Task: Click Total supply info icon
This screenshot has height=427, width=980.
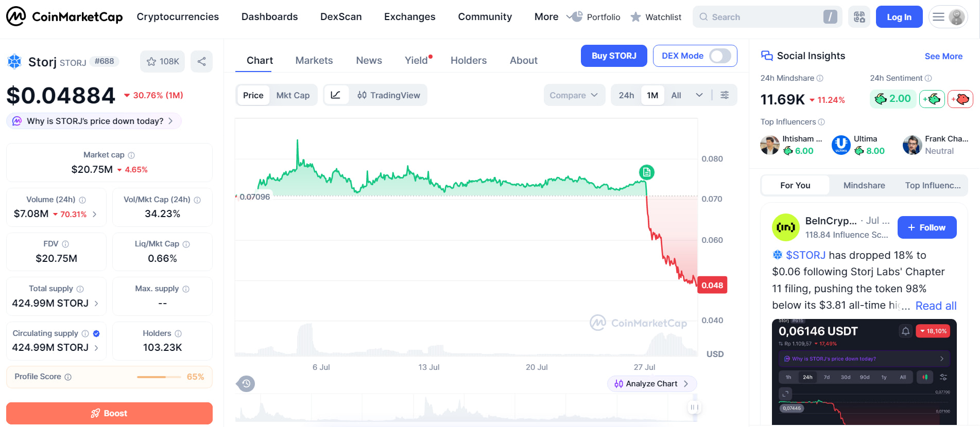Action: (80, 289)
